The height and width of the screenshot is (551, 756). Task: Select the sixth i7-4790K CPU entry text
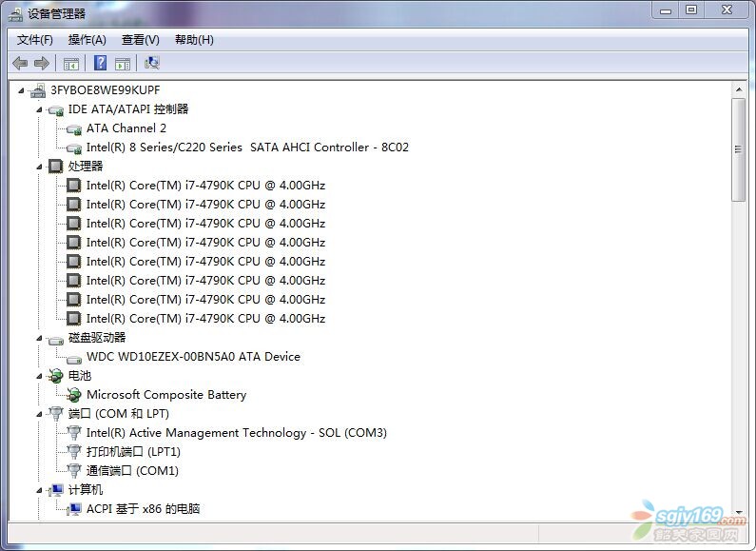click(205, 281)
